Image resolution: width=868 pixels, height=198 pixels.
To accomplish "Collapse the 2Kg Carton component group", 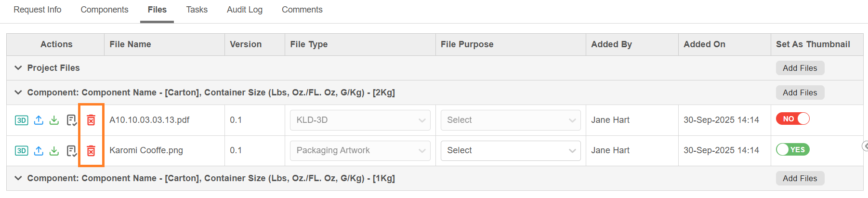I will (x=18, y=92).
